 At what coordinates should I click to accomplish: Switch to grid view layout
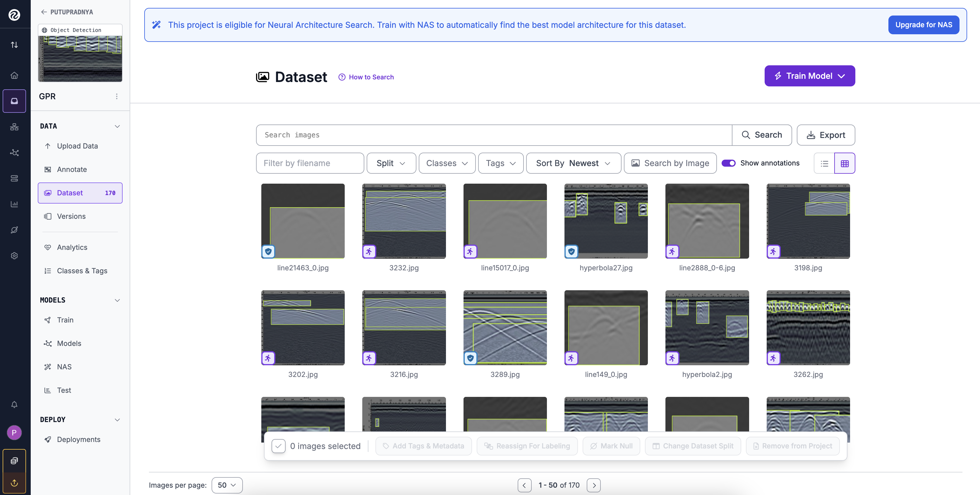coord(845,163)
